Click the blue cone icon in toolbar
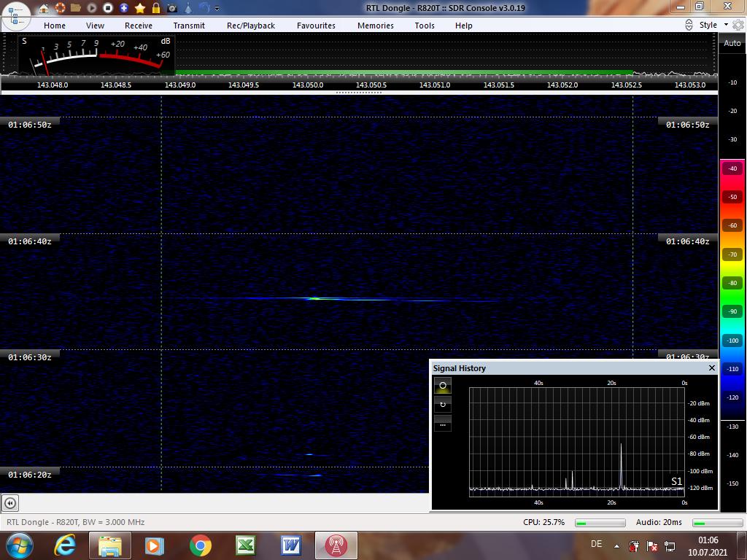747x560 pixels. click(x=188, y=8)
